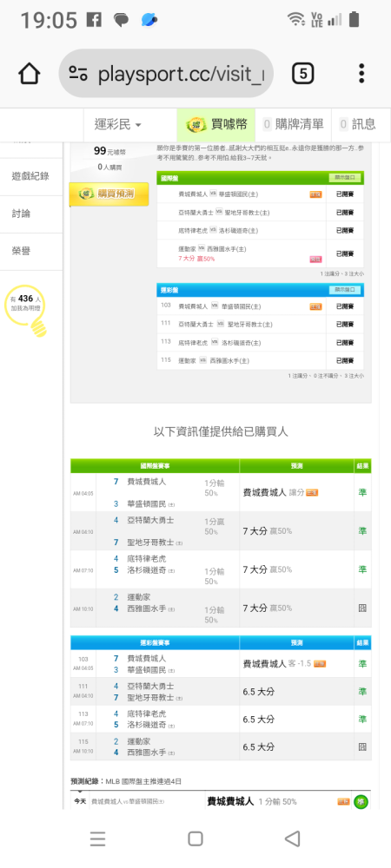Select 榮譽 in the left sidebar
This screenshot has width=391, height=868.
point(31,252)
